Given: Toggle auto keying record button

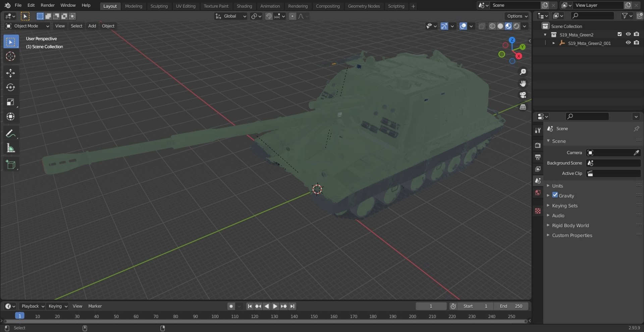Looking at the screenshot, I should (231, 306).
